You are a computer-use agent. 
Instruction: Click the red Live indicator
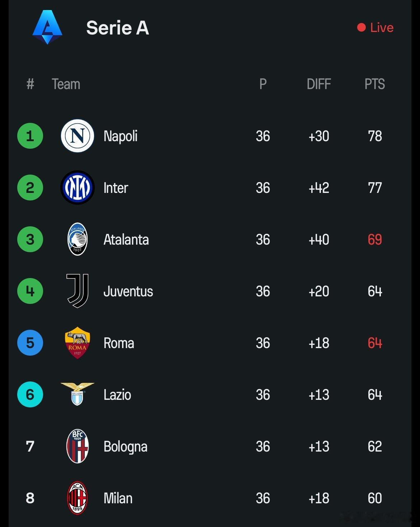[x=375, y=28]
